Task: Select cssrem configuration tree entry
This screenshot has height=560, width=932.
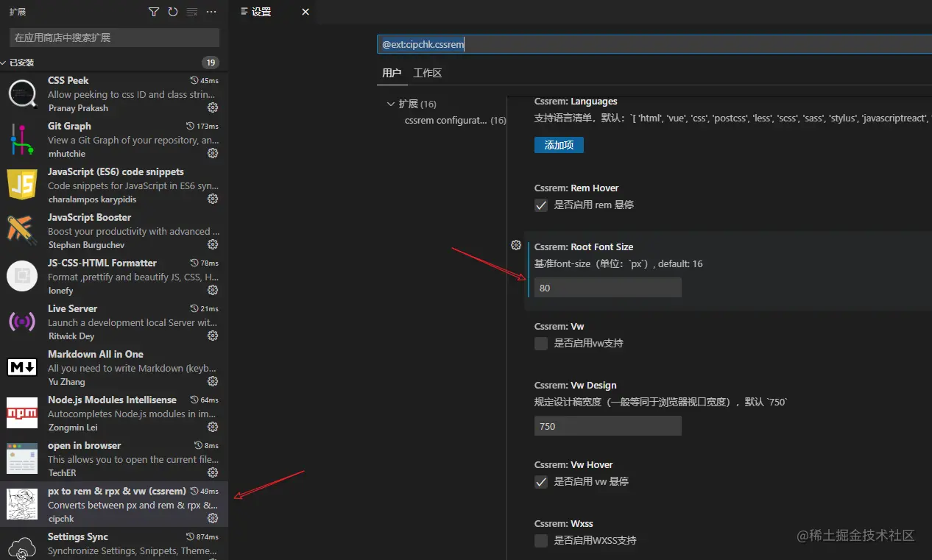Action: tap(455, 120)
